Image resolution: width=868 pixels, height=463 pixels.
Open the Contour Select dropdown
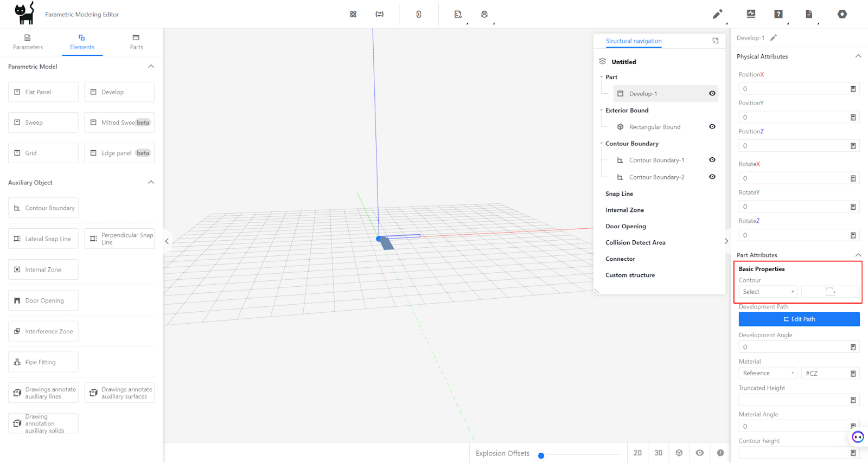click(768, 292)
